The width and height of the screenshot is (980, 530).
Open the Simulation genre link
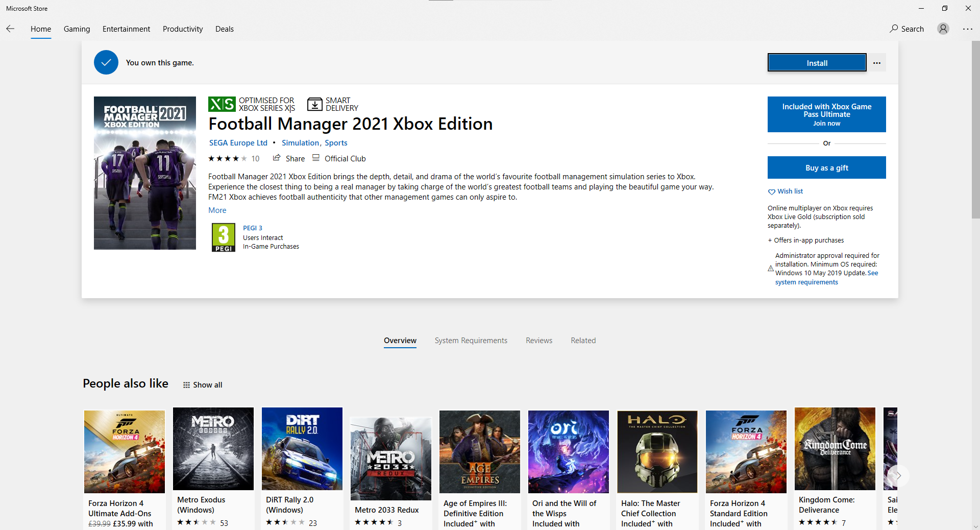click(x=300, y=143)
